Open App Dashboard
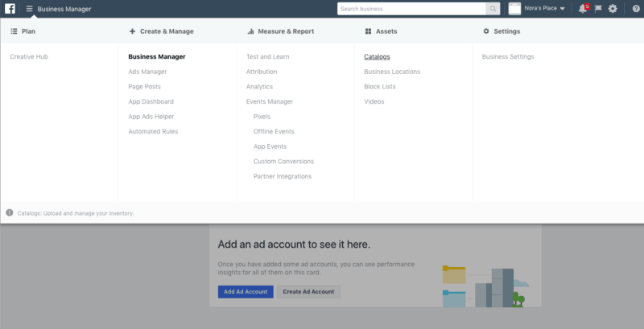This screenshot has height=329, width=644. coord(151,101)
